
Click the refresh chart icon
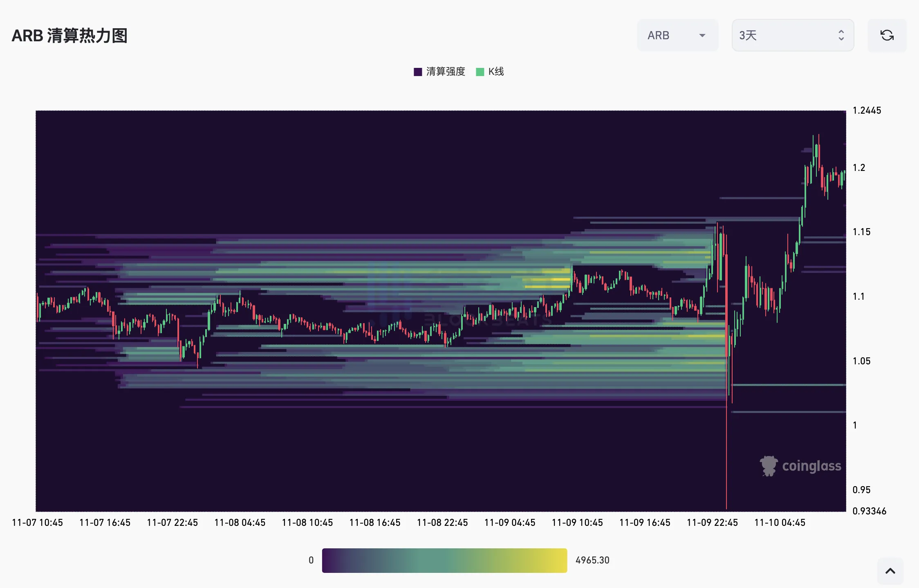[x=887, y=36]
